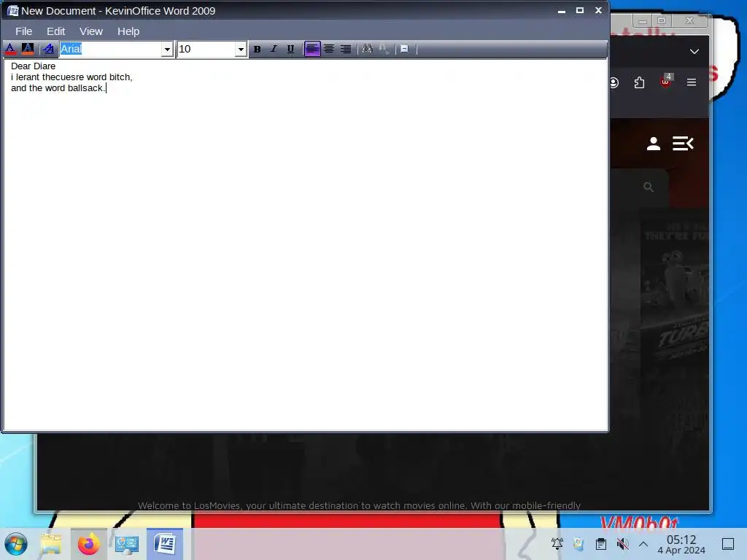Toggle bold formatting
This screenshot has height=560, width=747.
[x=258, y=49]
